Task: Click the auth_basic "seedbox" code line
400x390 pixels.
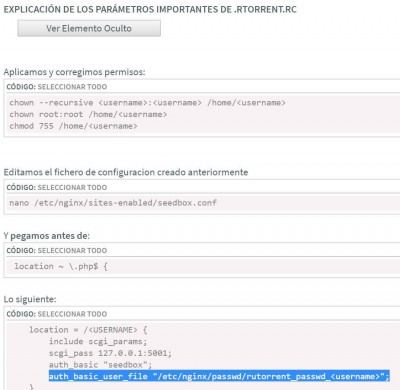Action: [100, 365]
